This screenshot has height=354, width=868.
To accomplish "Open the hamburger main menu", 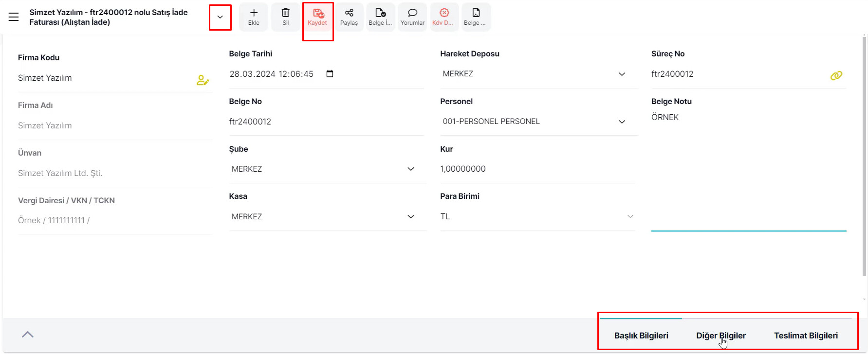I will click(14, 17).
